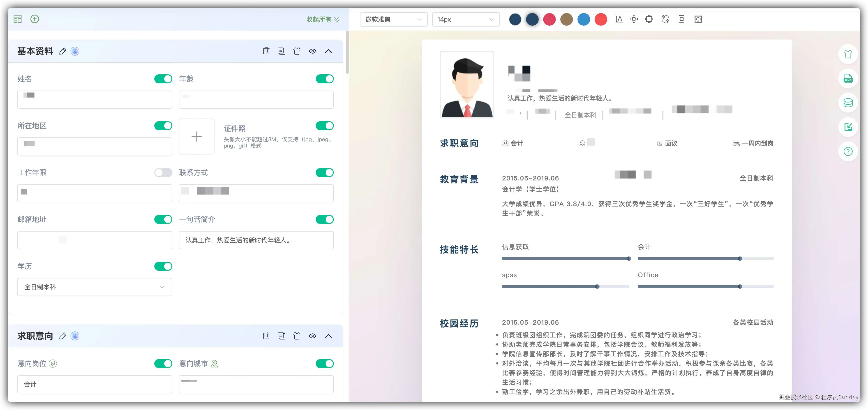
Task: Click the plus box to upload 证件照
Action: [x=196, y=136]
